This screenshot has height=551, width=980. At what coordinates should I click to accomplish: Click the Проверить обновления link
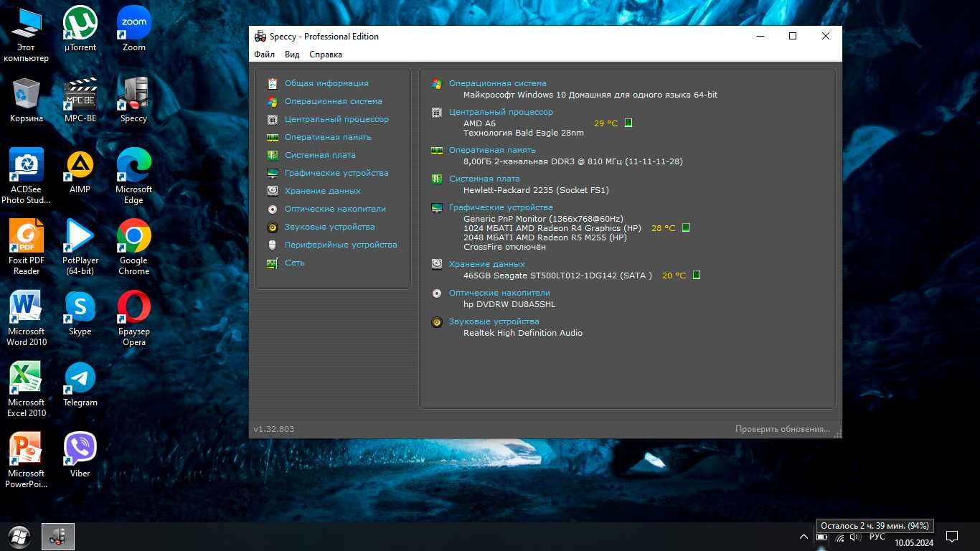point(783,429)
